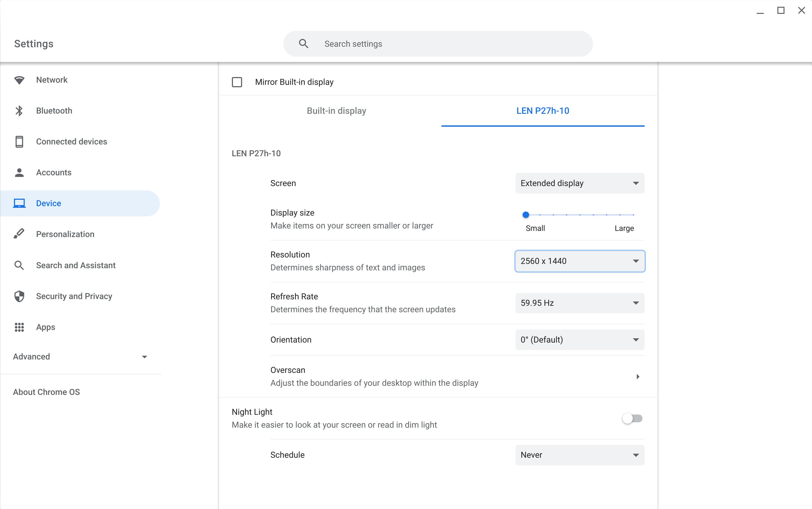Screen dimensions: 812x509
Task: Click the Search settings input field
Action: tap(451, 44)
